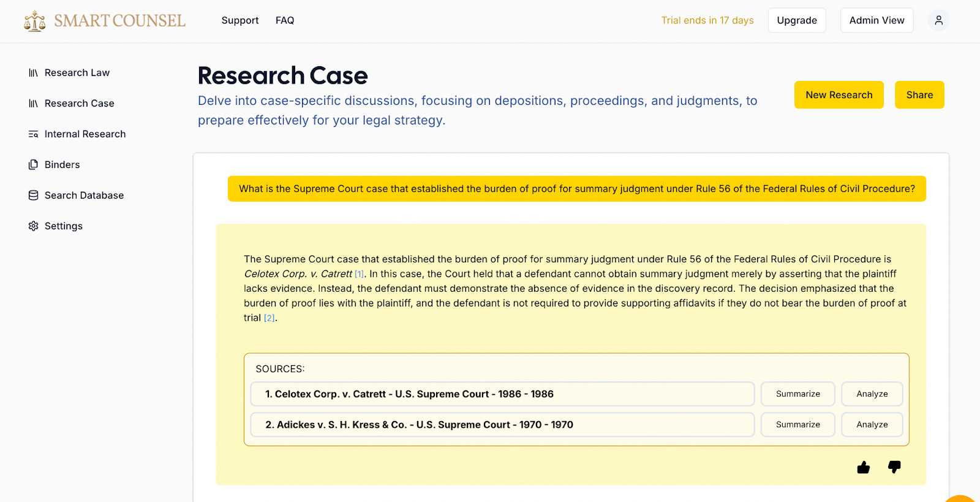Click the Settings gear icon
The image size is (980, 502).
[33, 226]
